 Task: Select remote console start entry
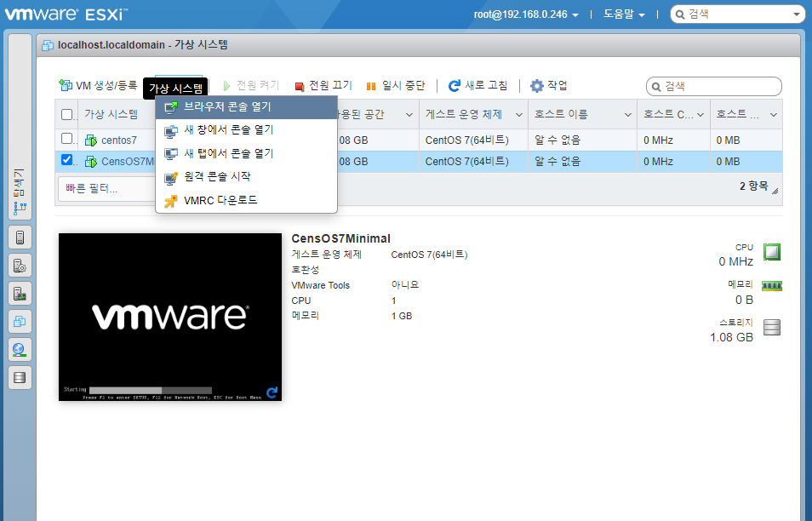(247, 176)
